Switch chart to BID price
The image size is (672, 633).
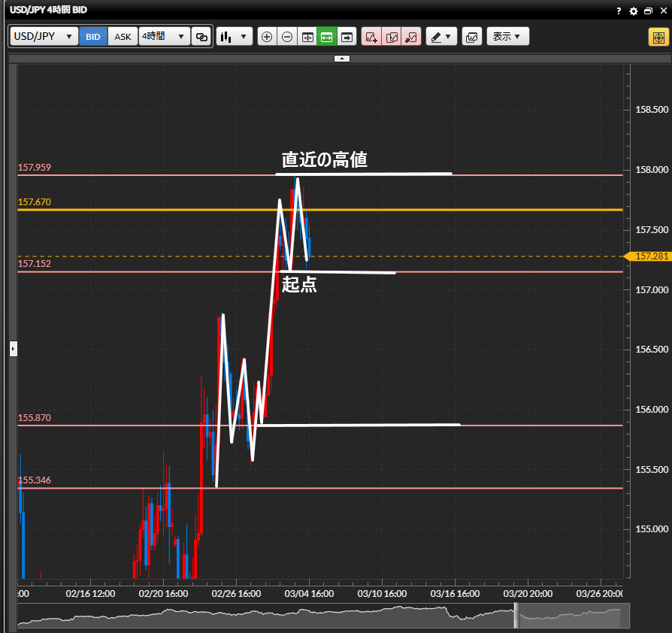93,36
